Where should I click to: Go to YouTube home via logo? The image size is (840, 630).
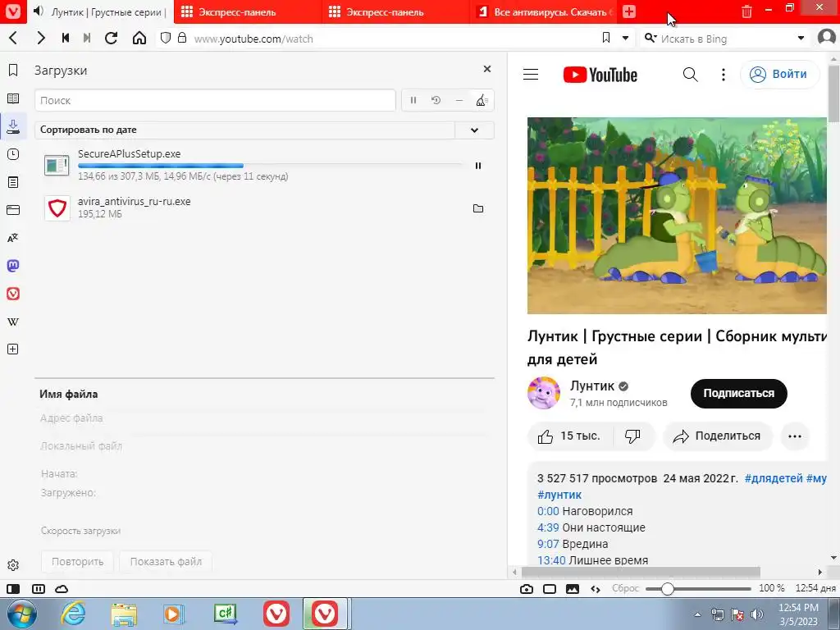[x=600, y=75]
